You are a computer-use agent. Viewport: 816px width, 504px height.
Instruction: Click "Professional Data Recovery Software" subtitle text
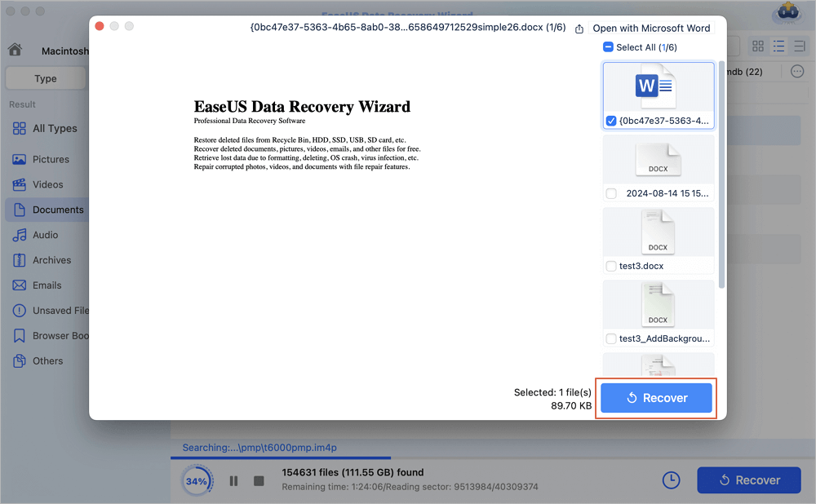[x=249, y=121]
